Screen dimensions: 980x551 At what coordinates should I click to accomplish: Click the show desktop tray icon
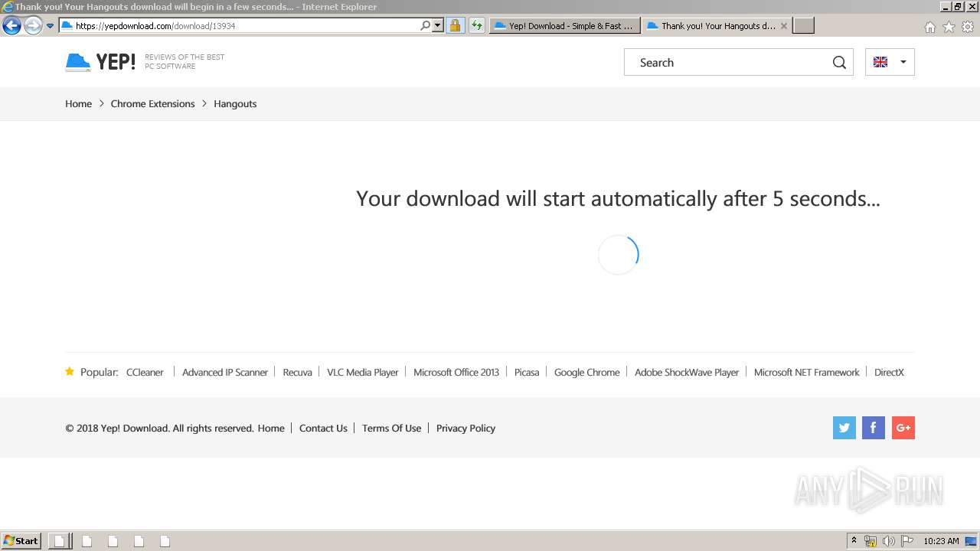tap(972, 541)
